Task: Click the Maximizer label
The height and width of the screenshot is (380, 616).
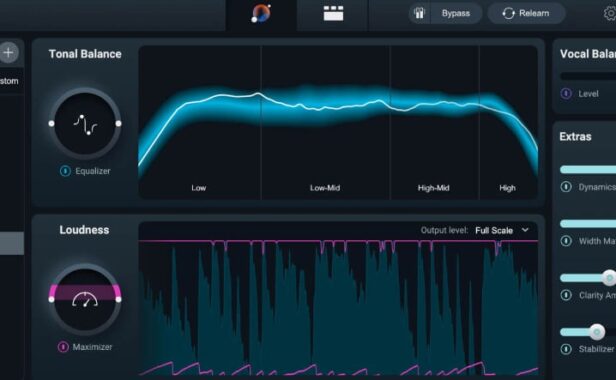Action: coord(92,347)
